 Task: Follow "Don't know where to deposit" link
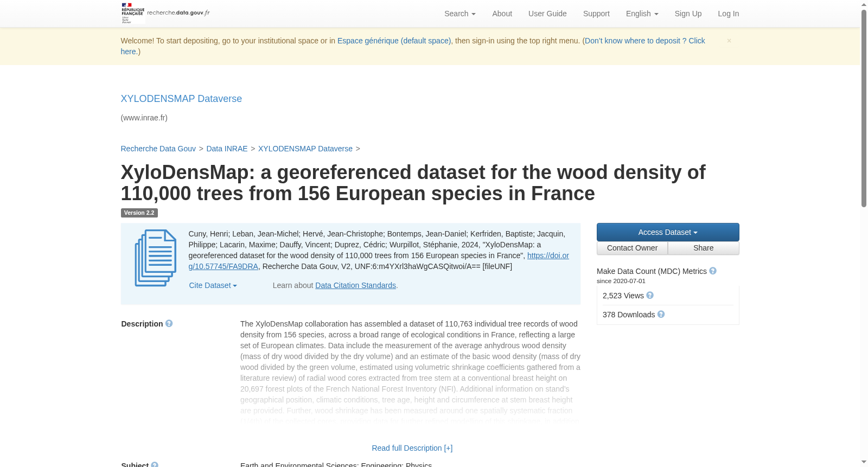click(644, 41)
